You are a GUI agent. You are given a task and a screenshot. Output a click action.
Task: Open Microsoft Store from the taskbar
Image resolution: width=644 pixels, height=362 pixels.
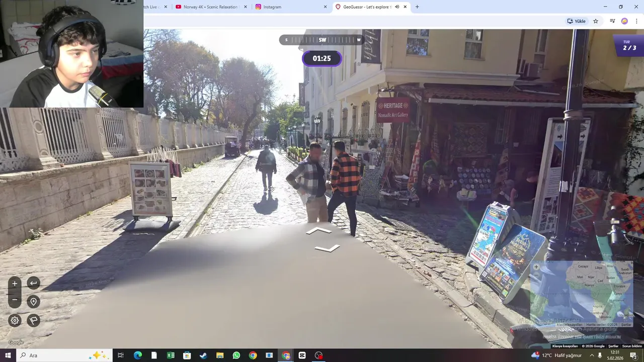[187, 355]
